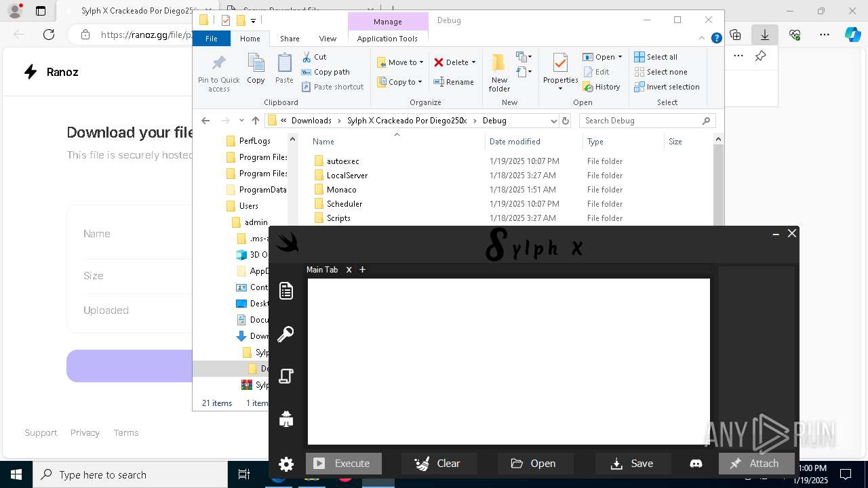Click the Sylph X script editor area

509,361
